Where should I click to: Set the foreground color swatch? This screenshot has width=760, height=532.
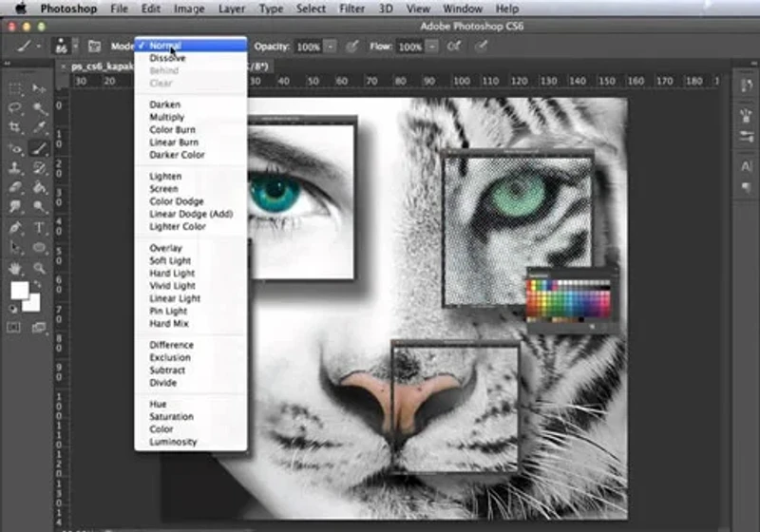(x=19, y=291)
